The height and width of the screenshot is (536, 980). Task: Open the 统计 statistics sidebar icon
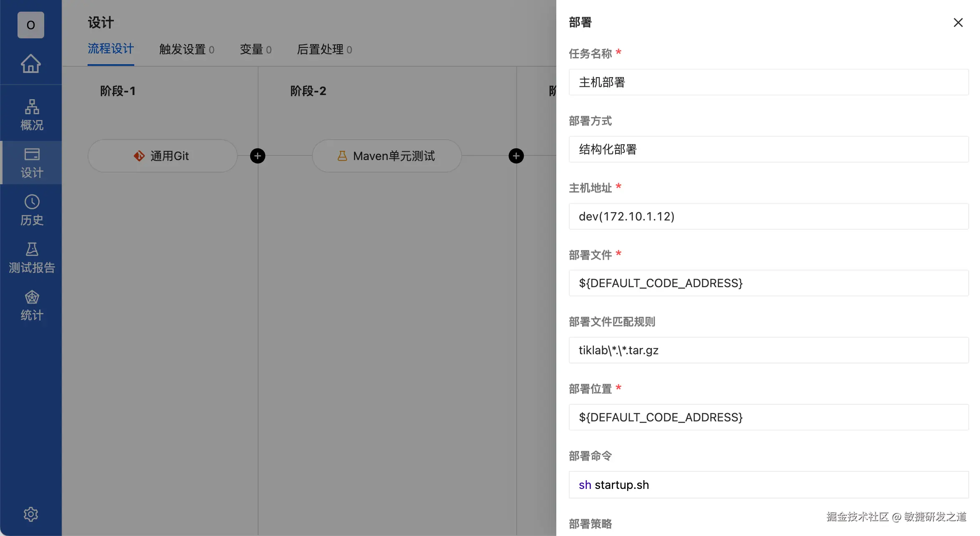click(x=32, y=305)
